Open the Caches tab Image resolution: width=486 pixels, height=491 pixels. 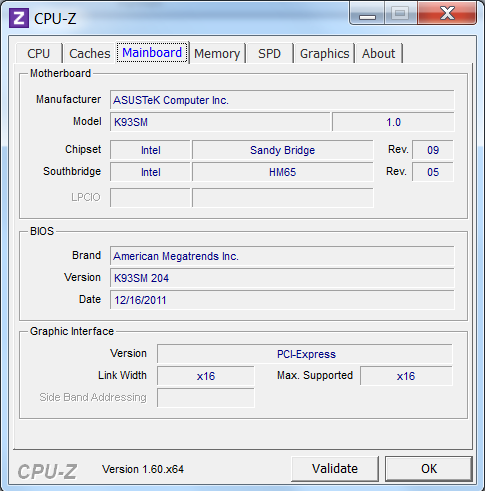[x=89, y=53]
